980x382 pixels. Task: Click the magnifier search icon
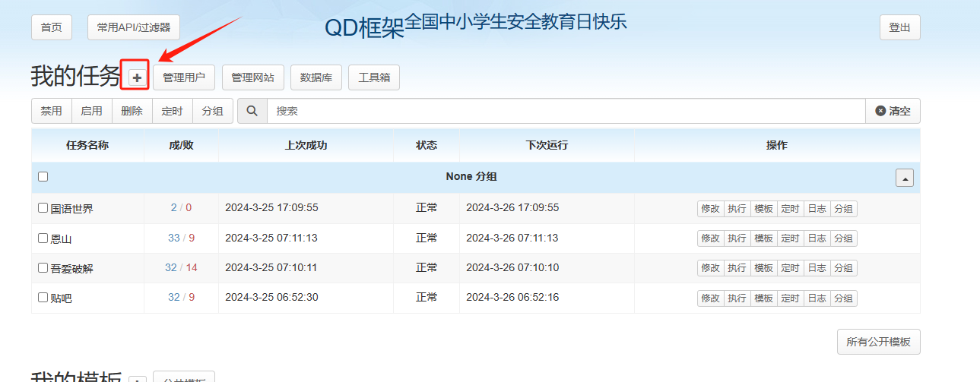[252, 111]
